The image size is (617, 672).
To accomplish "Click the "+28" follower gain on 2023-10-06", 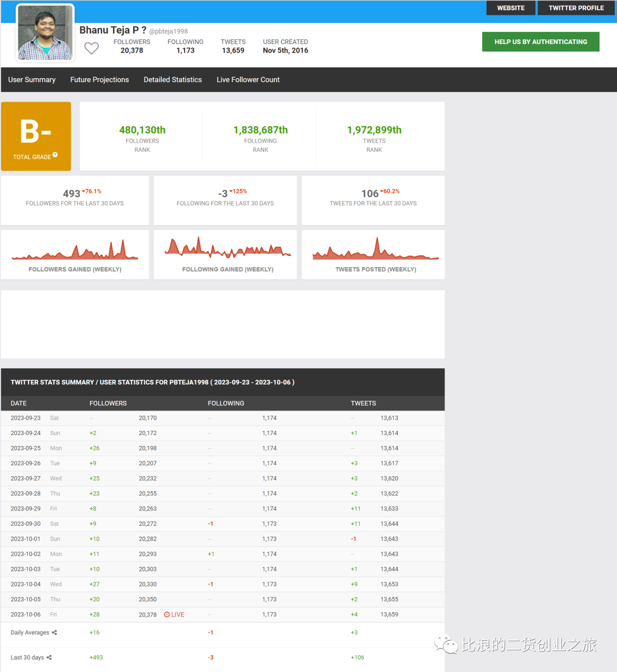I will (x=94, y=614).
